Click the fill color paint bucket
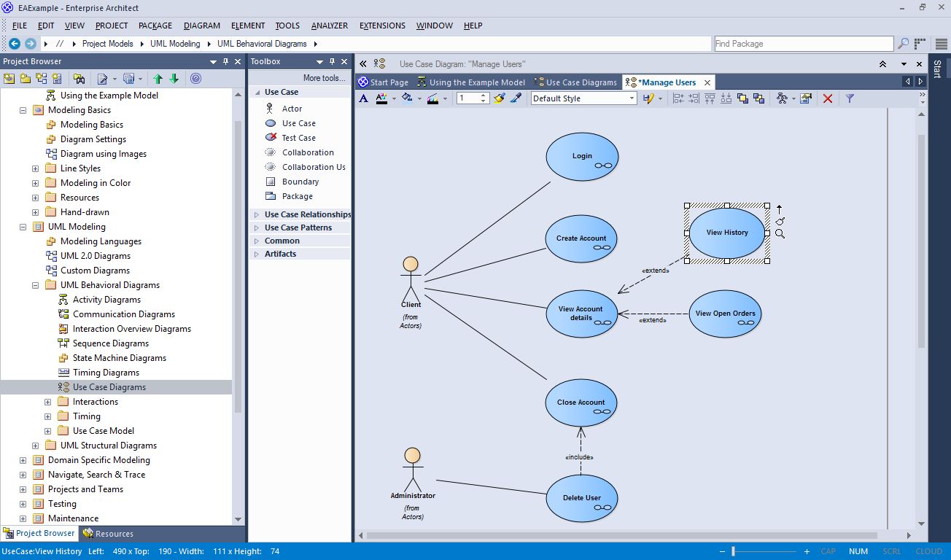 [x=407, y=98]
